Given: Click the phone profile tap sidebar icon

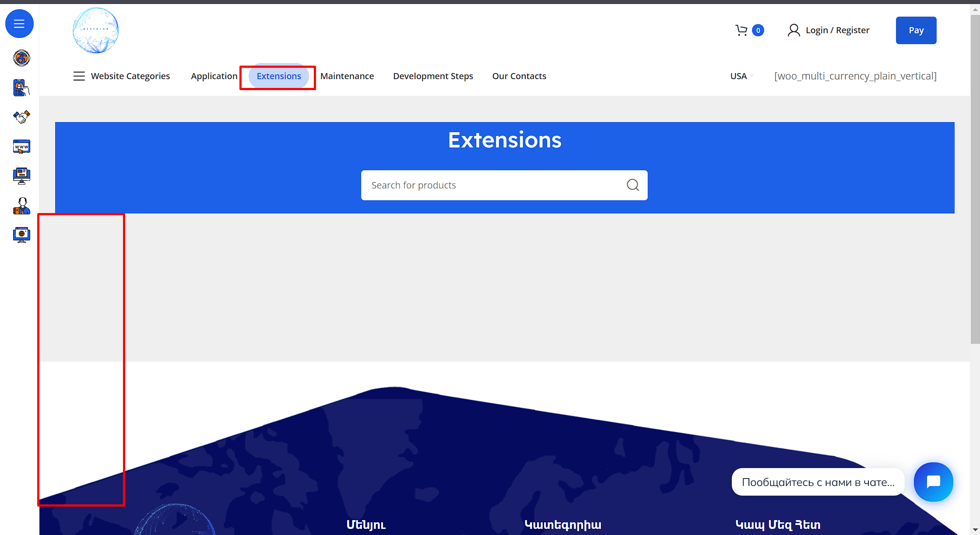Looking at the screenshot, I should [21, 87].
